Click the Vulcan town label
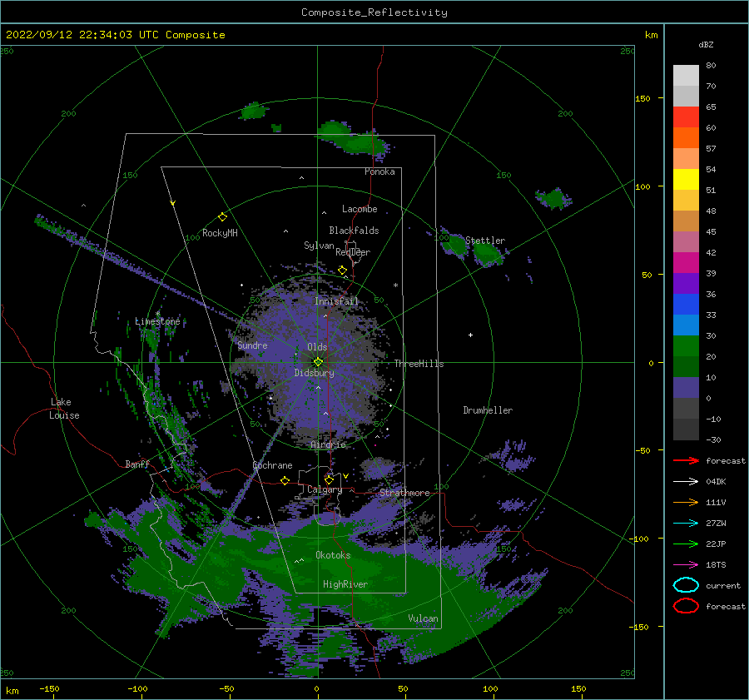 coord(423,618)
